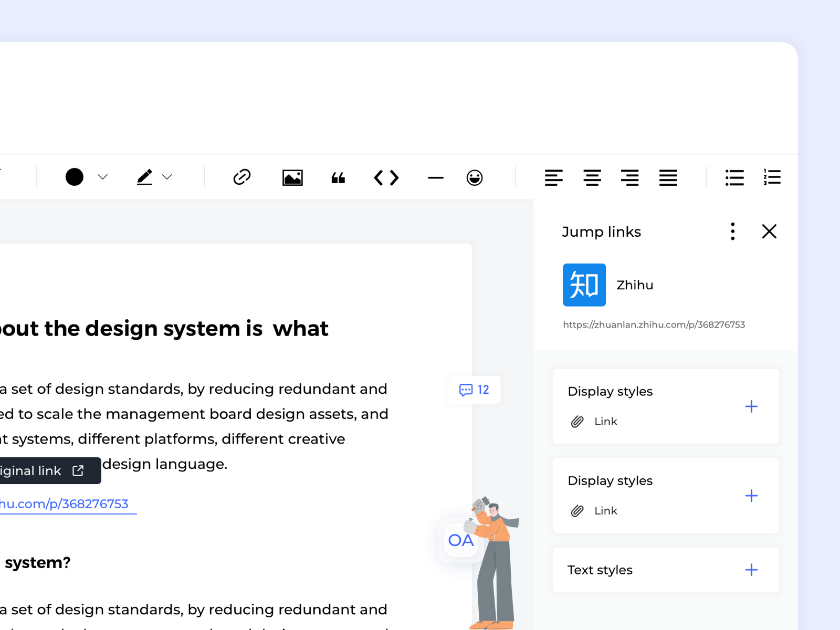The width and height of the screenshot is (840, 630).
Task: Click the black text color swatch
Action: pos(75,177)
